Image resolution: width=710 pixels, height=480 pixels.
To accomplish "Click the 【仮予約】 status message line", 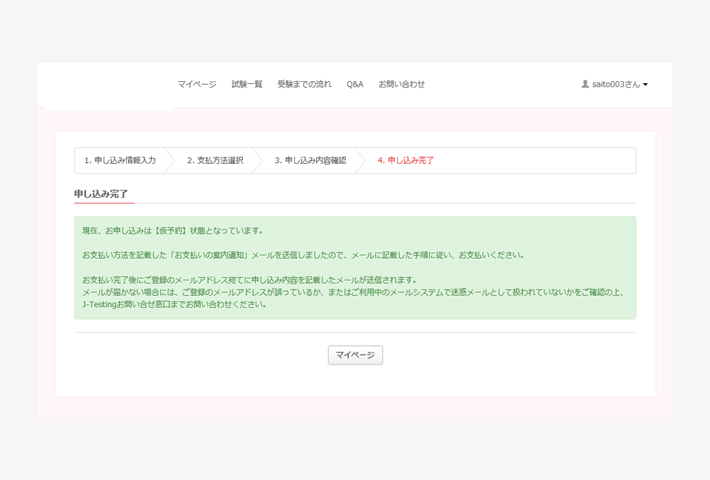I will [x=173, y=231].
